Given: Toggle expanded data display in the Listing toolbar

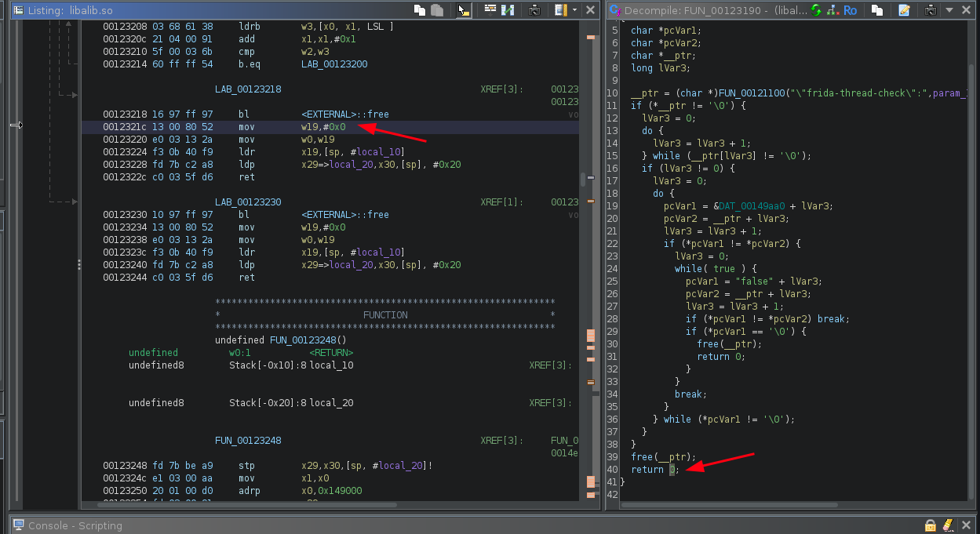Looking at the screenshot, I should point(492,10).
